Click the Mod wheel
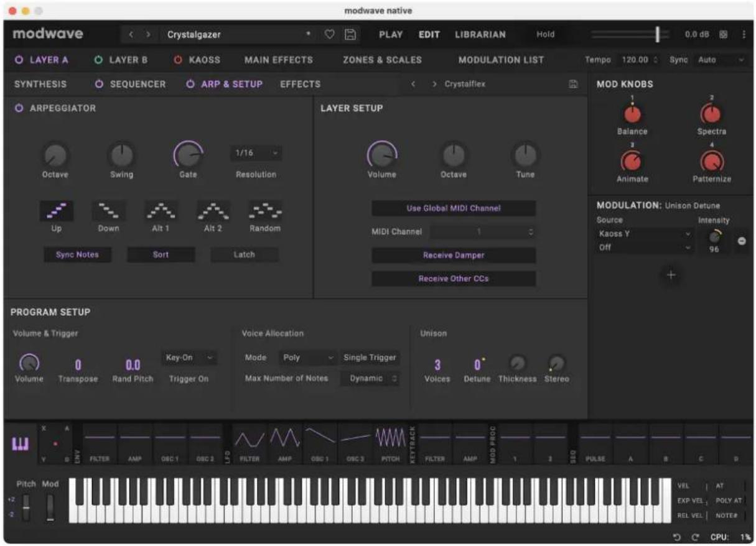 [x=50, y=507]
